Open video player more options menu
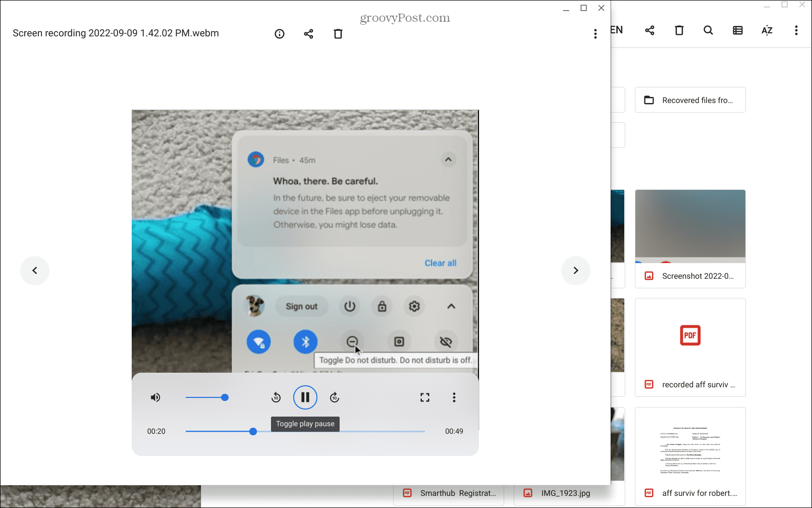Screen dimensions: 812x508 454,397
